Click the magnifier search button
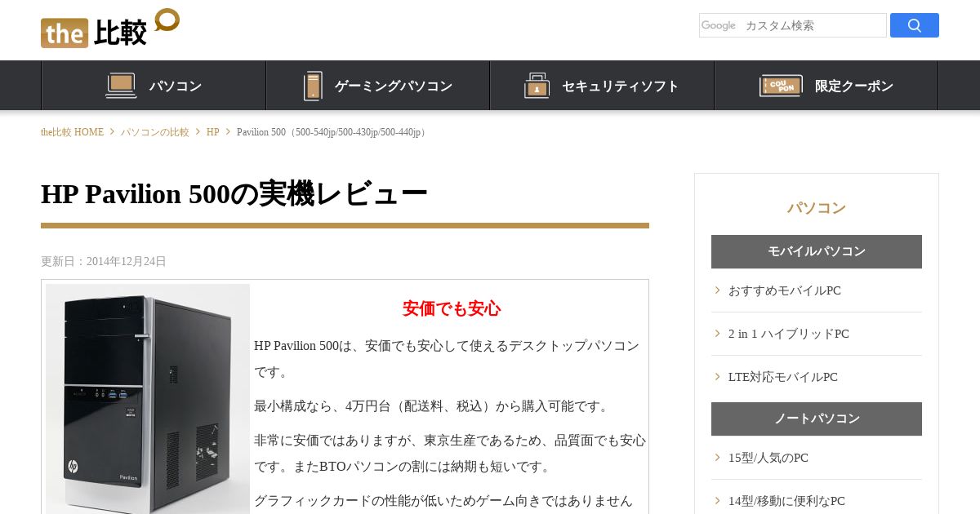The width and height of the screenshot is (980, 514). click(x=915, y=25)
